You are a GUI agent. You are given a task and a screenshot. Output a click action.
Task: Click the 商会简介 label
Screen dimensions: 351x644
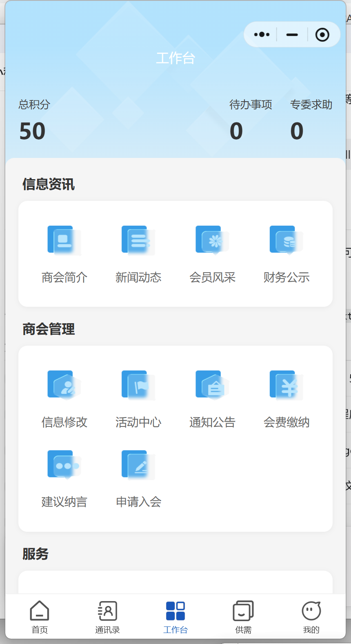[64, 278]
